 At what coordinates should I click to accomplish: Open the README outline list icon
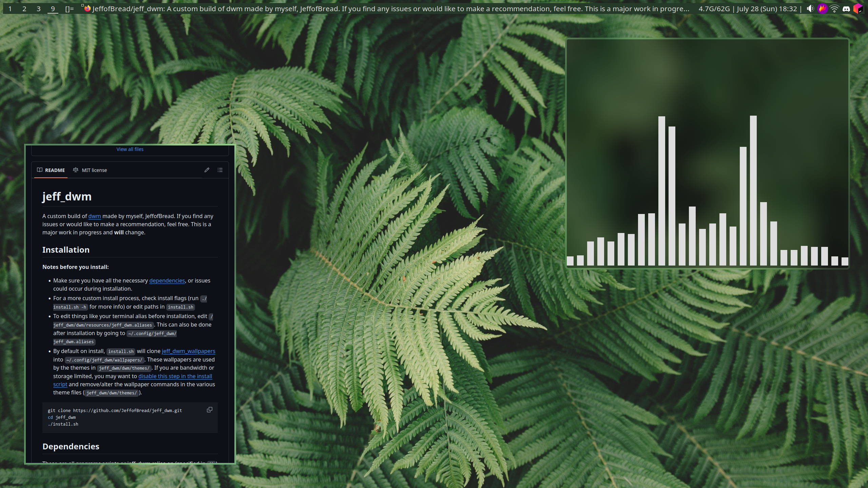(220, 170)
